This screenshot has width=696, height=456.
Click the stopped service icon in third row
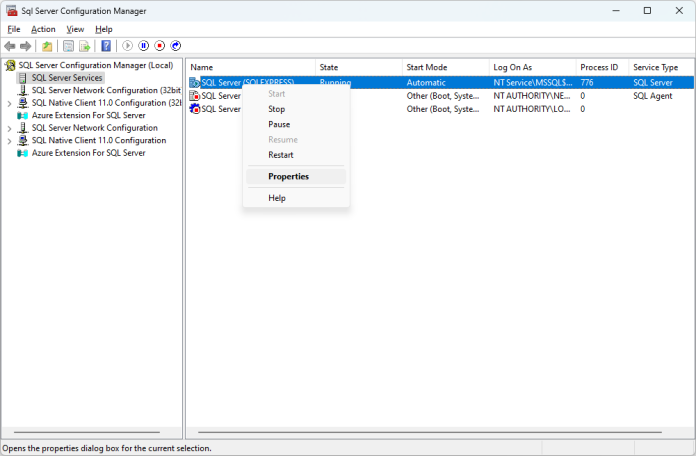tap(194, 109)
